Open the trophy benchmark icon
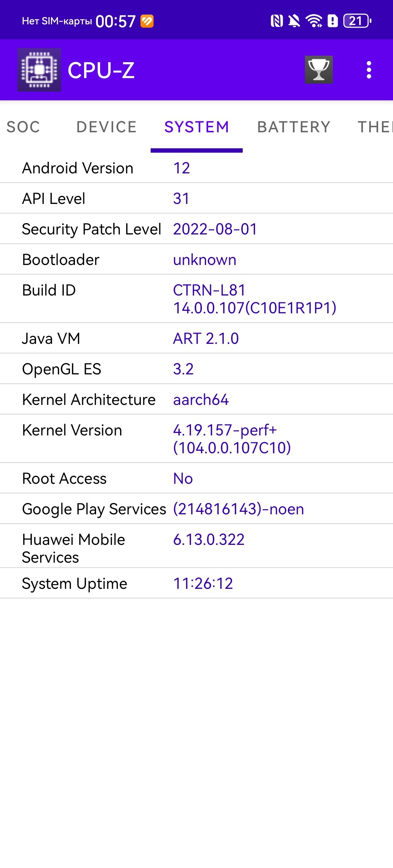The image size is (393, 868). (319, 70)
